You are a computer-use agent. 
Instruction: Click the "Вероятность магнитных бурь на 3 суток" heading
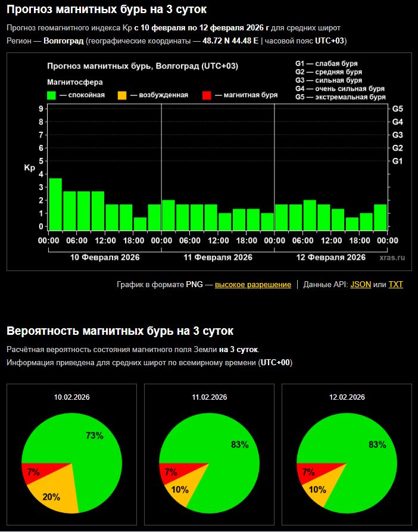(120, 331)
